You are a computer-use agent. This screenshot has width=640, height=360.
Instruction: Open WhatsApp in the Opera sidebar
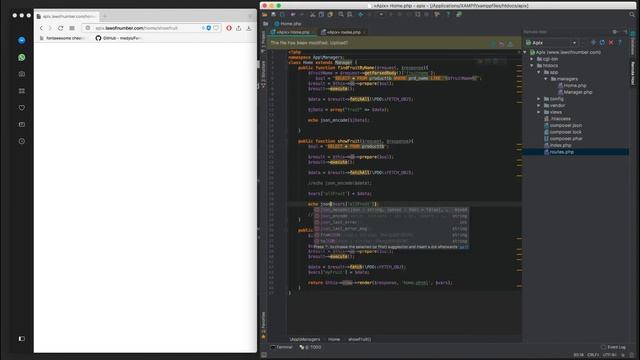(x=22, y=57)
